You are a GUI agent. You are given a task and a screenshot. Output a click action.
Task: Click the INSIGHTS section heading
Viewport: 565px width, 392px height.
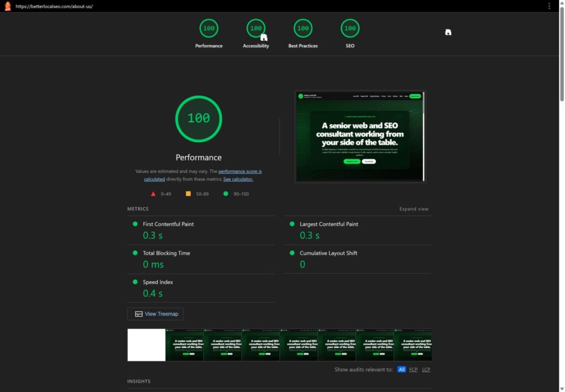138,381
